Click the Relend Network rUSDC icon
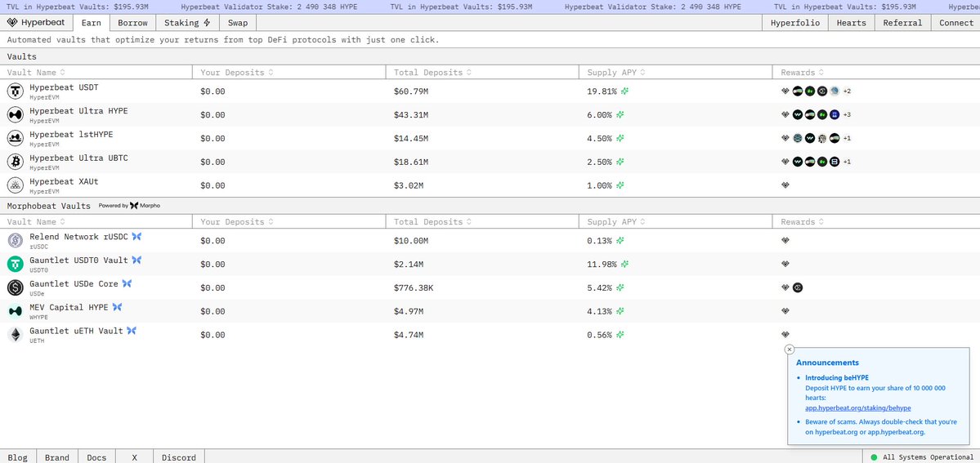Image resolution: width=980 pixels, height=463 pixels. [16, 241]
